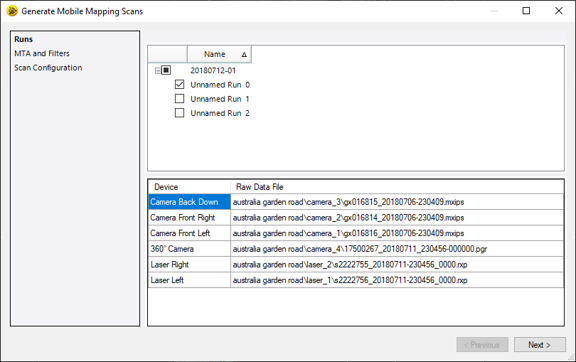Click the Laser Right raw data file path

click(x=350, y=265)
